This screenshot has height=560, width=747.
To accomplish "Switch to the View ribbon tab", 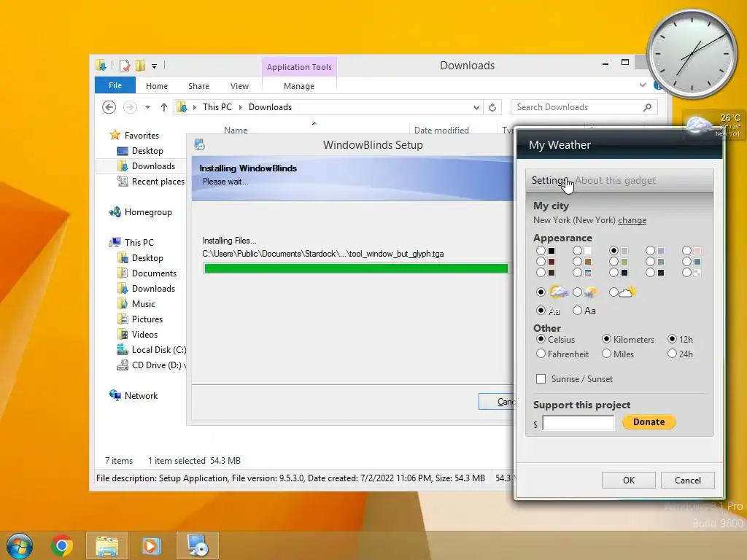I will point(239,86).
